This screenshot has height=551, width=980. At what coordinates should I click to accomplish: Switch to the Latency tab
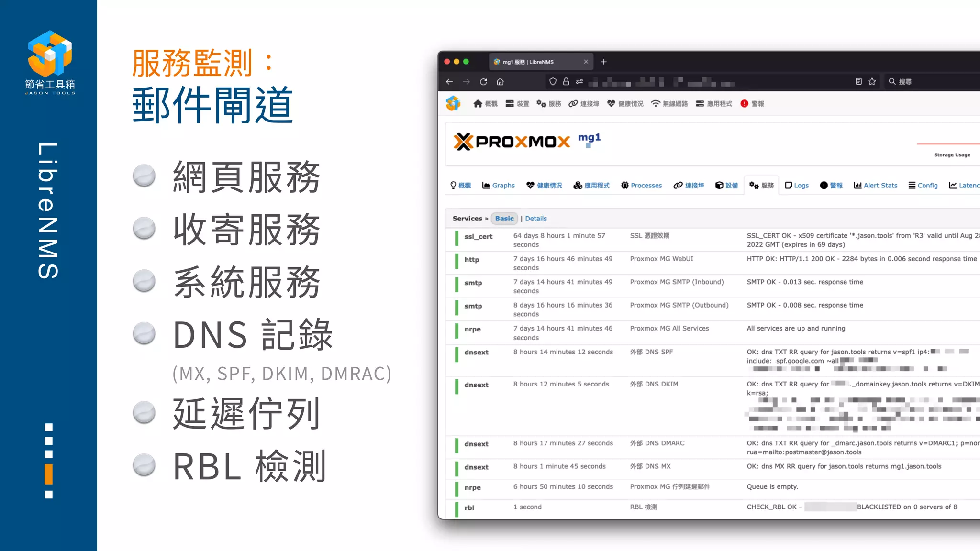964,186
